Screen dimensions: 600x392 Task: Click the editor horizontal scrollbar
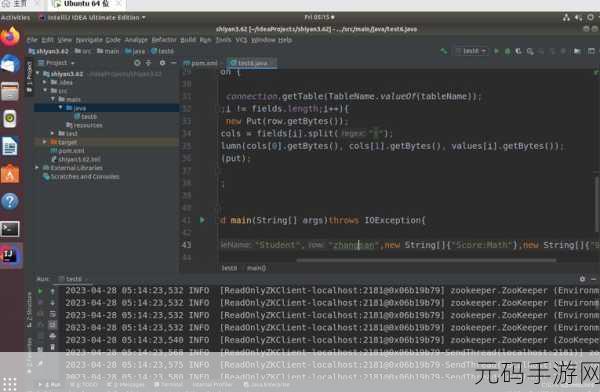426,260
